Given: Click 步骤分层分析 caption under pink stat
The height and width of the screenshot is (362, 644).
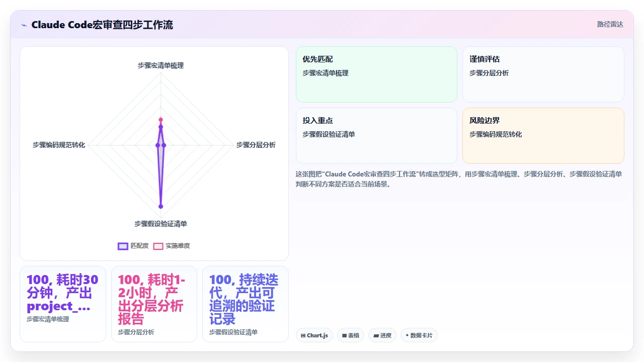Looking at the screenshot, I should [136, 332].
